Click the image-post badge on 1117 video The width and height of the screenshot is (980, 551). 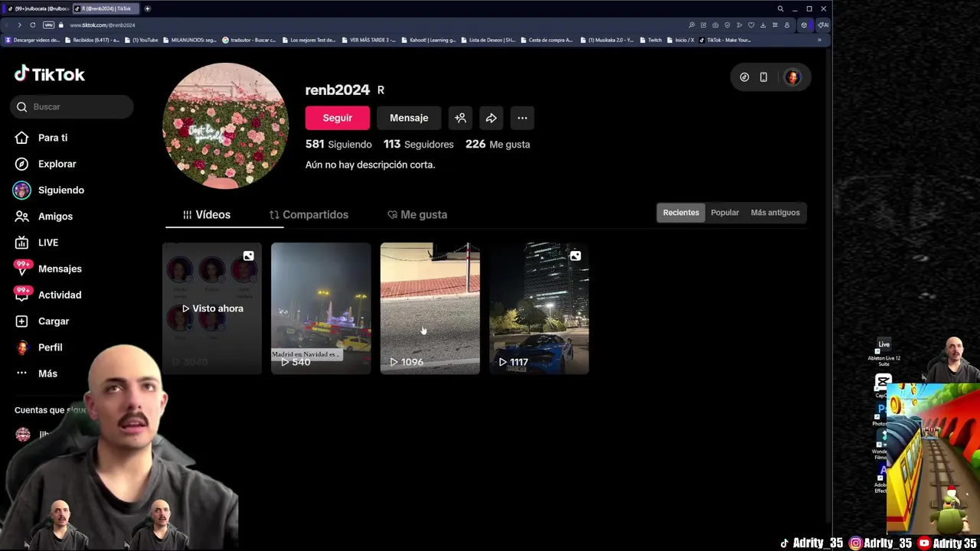point(575,256)
